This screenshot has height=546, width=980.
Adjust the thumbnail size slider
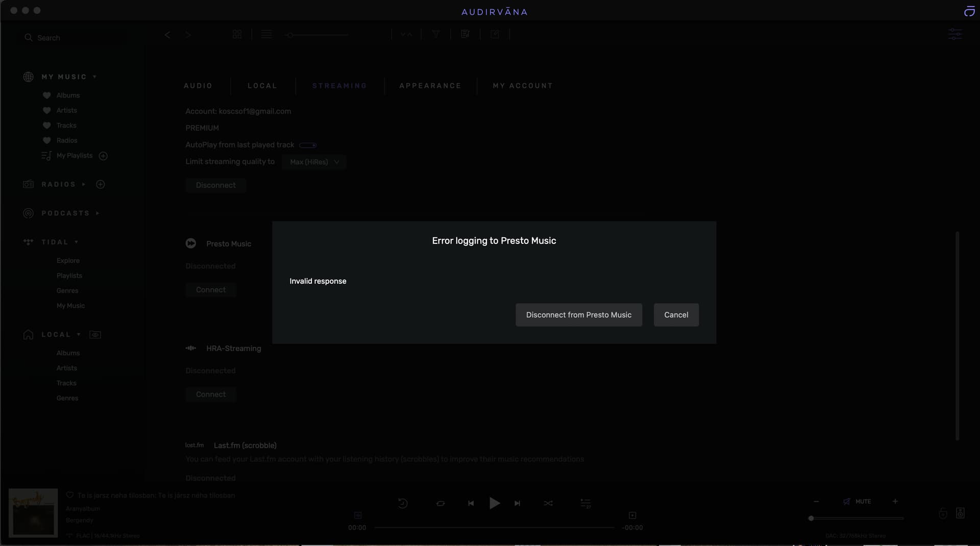[317, 35]
